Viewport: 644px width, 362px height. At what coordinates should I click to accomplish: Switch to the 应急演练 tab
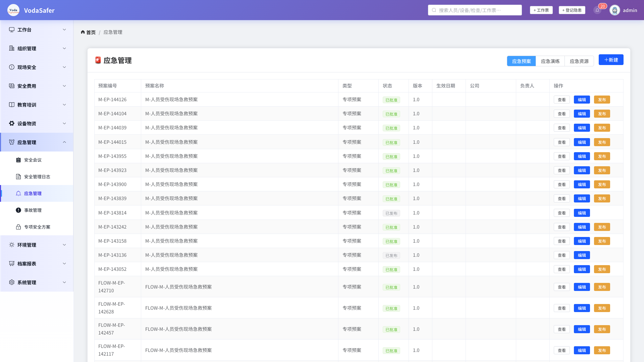550,61
